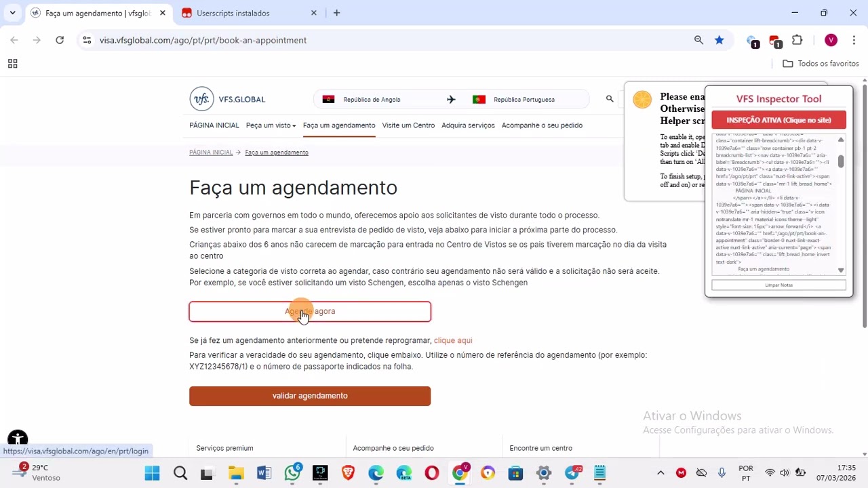Click the Limpar Notas button

778,285
